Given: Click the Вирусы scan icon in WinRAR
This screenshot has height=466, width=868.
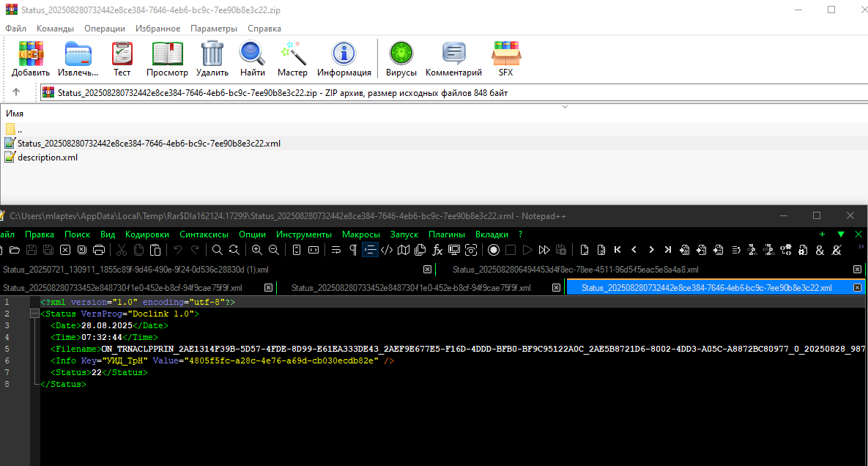Looking at the screenshot, I should (x=401, y=59).
